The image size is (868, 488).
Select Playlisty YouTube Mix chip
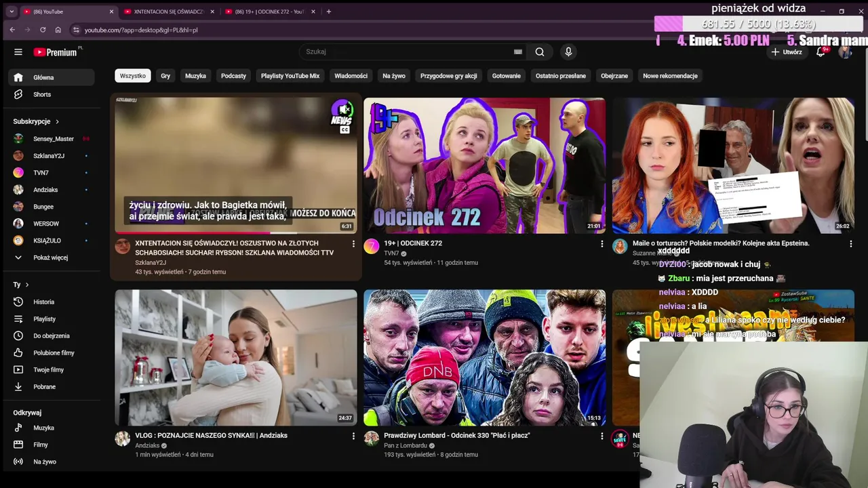tap(290, 76)
